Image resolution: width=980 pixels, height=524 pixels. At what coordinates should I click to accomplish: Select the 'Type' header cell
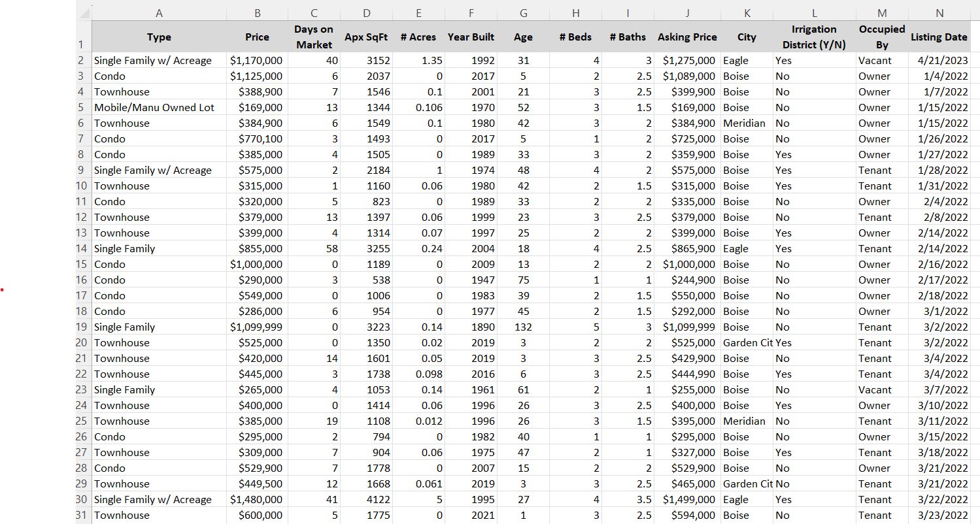[x=159, y=37]
